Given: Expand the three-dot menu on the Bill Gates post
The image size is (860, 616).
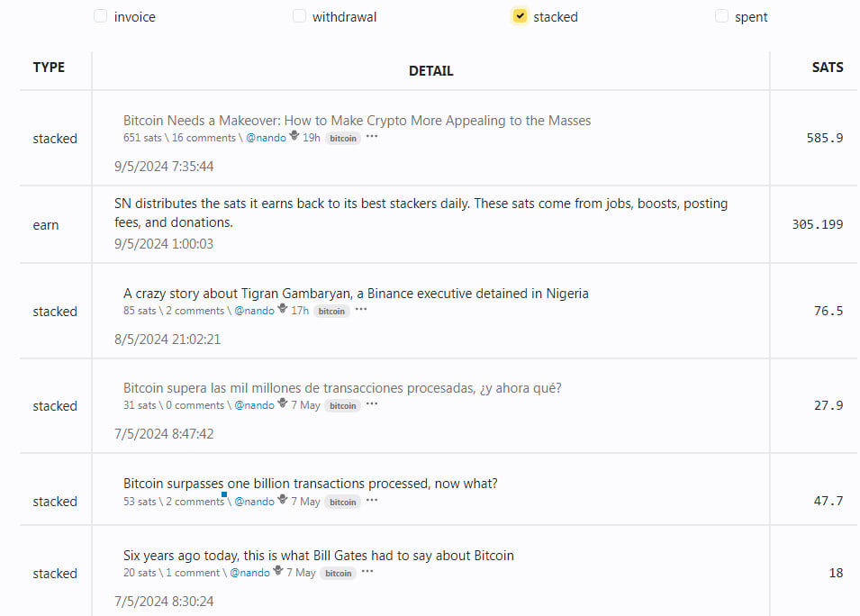Looking at the screenshot, I should 367,572.
